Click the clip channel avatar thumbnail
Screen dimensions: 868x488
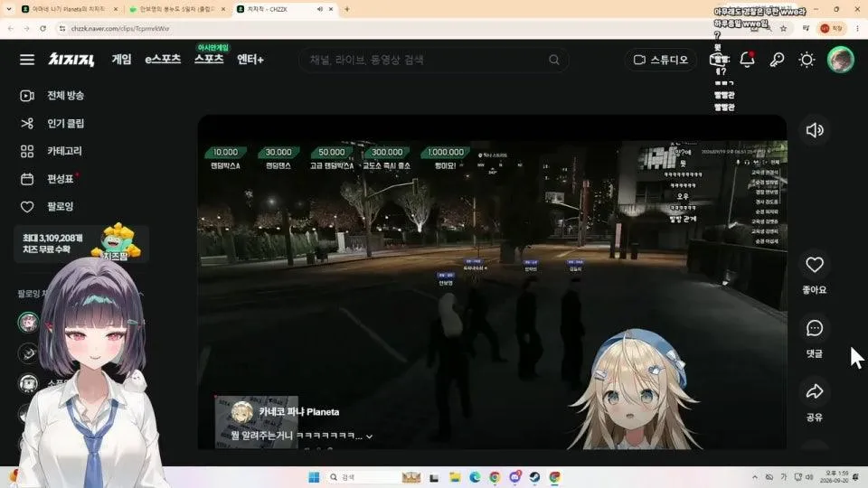click(x=242, y=412)
